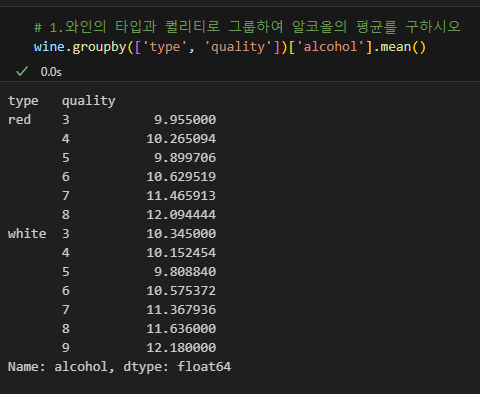Screen dimensions: 480x394
Task: Click 'groupby' method in the code
Action: tap(99, 47)
